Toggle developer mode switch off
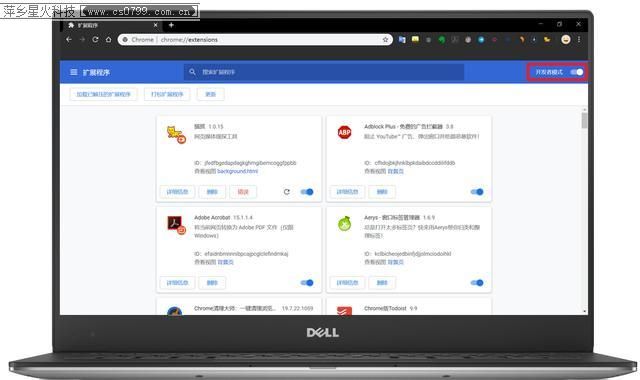 click(577, 72)
